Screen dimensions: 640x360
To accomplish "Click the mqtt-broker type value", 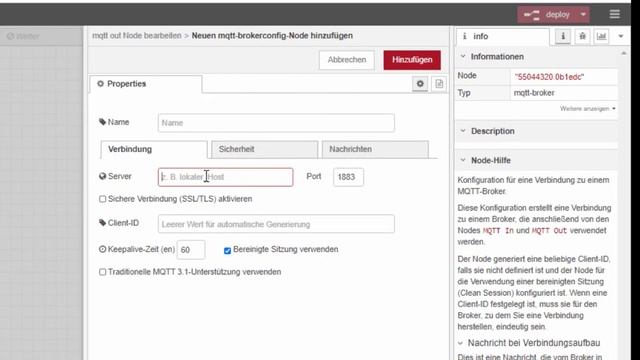I will (534, 93).
